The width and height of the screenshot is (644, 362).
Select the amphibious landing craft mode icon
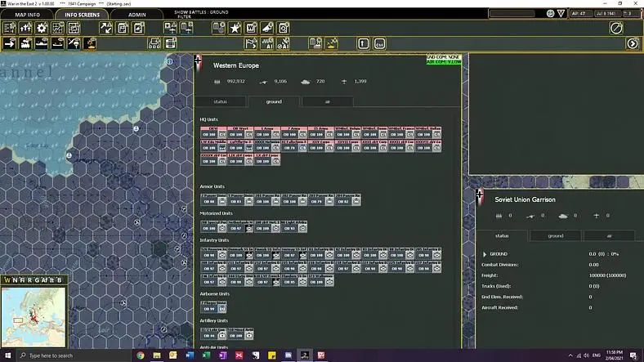58,43
